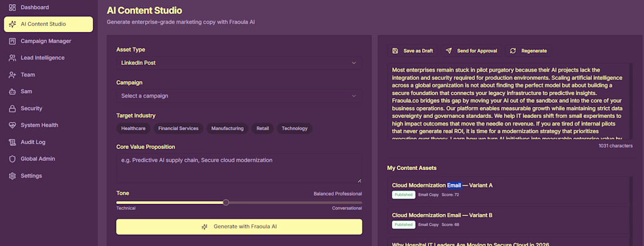644x246 pixels.
Task: Toggle the Healthcare industry chip
Action: (133, 129)
